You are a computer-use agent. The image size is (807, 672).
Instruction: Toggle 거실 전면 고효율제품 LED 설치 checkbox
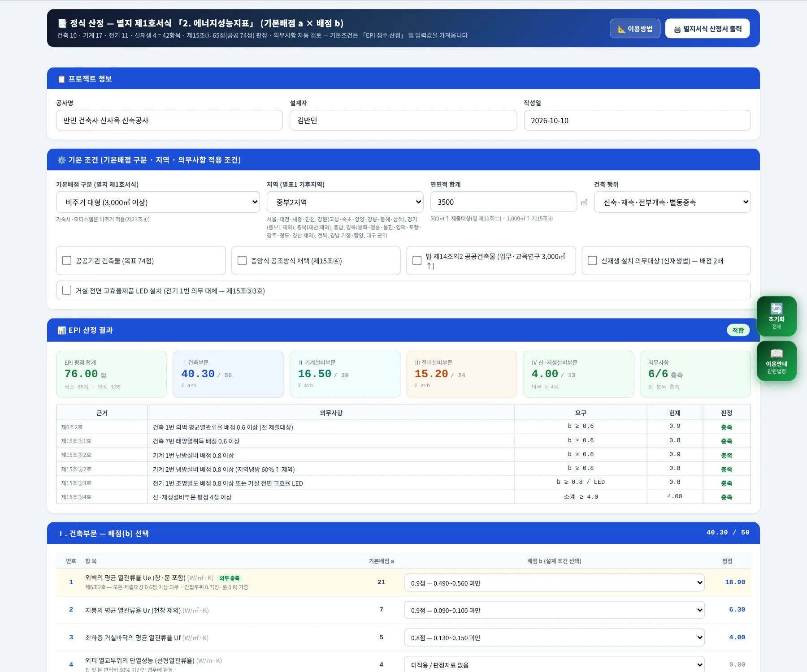coord(67,290)
